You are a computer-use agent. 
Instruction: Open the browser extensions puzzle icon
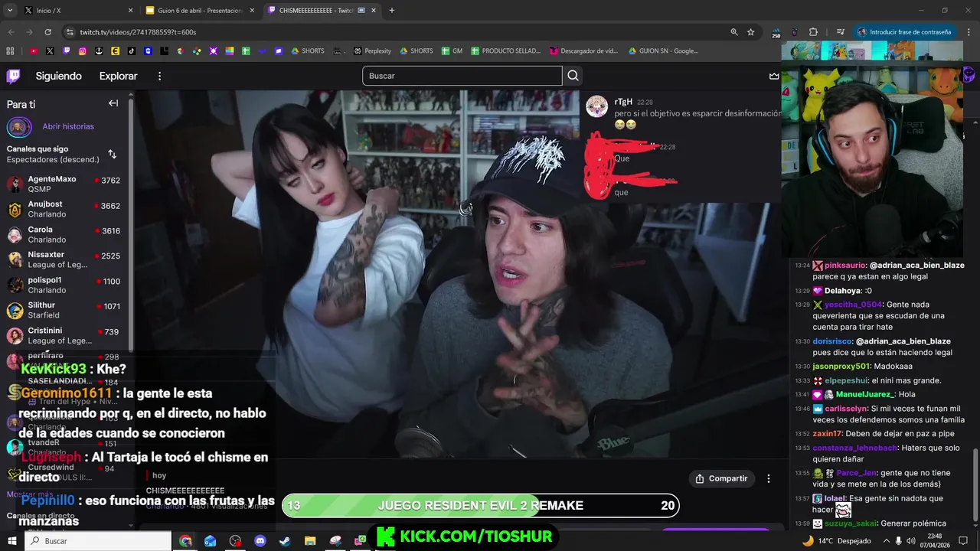pos(813,32)
